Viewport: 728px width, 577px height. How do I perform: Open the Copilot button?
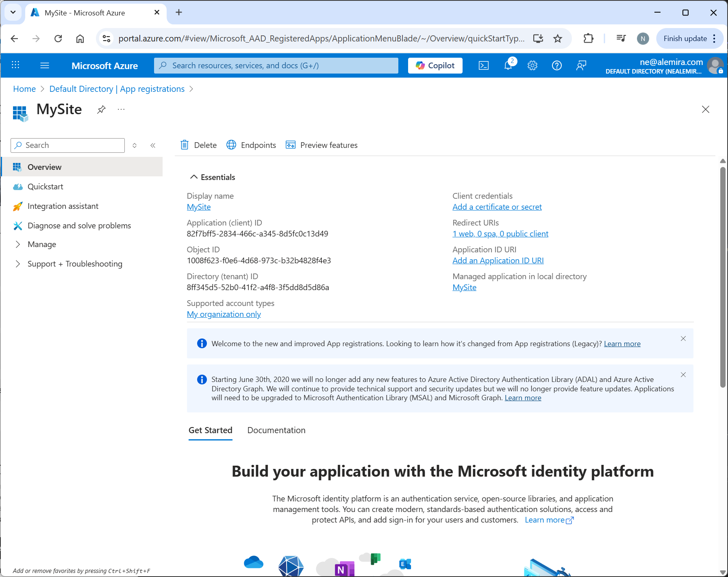435,65
